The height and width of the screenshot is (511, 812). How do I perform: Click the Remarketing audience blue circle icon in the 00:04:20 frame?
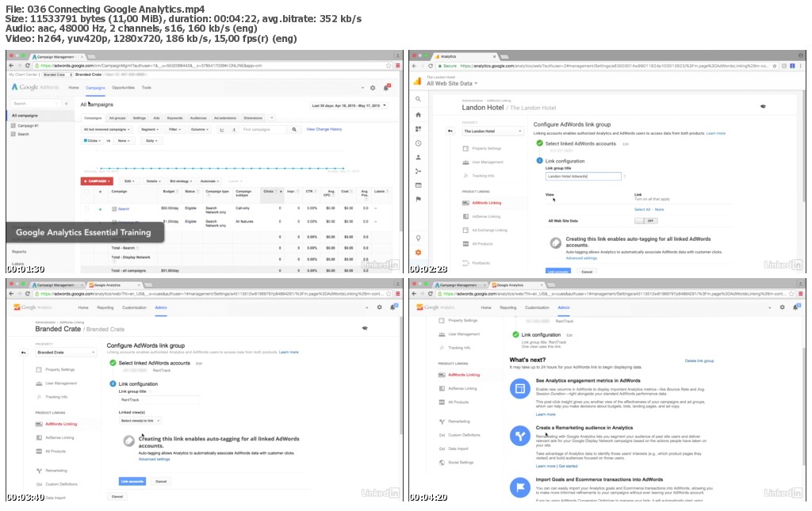(520, 436)
